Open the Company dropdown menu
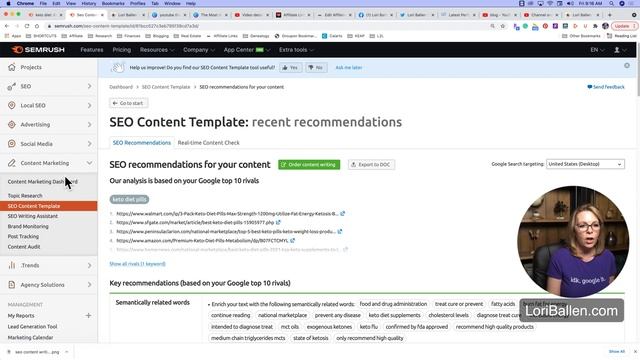Screen dimensions: 640x360 point(198,50)
